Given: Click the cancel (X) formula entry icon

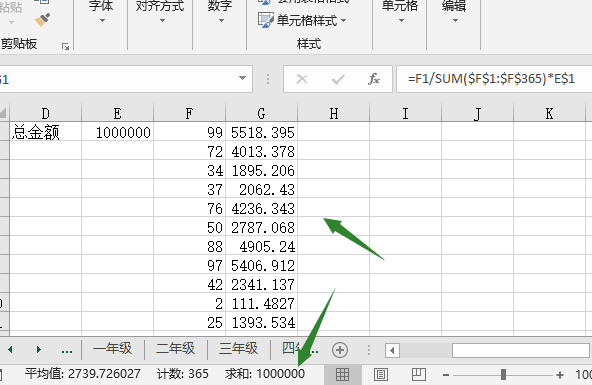Looking at the screenshot, I should [x=302, y=79].
